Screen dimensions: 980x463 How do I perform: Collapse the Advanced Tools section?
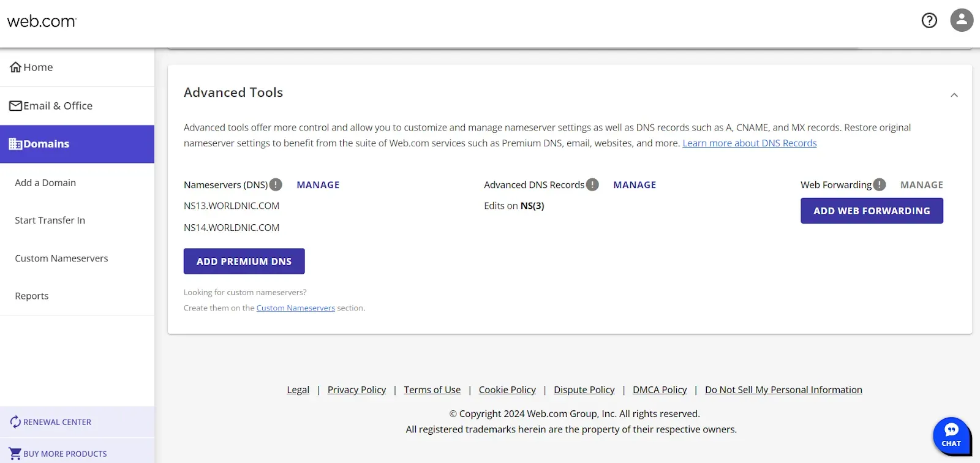pos(954,95)
